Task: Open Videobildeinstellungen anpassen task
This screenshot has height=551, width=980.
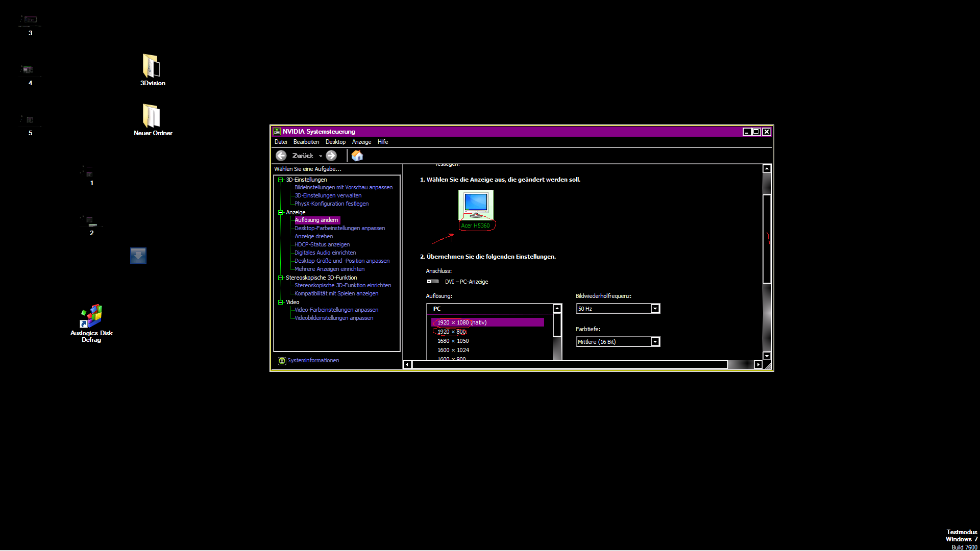Action: [x=334, y=318]
